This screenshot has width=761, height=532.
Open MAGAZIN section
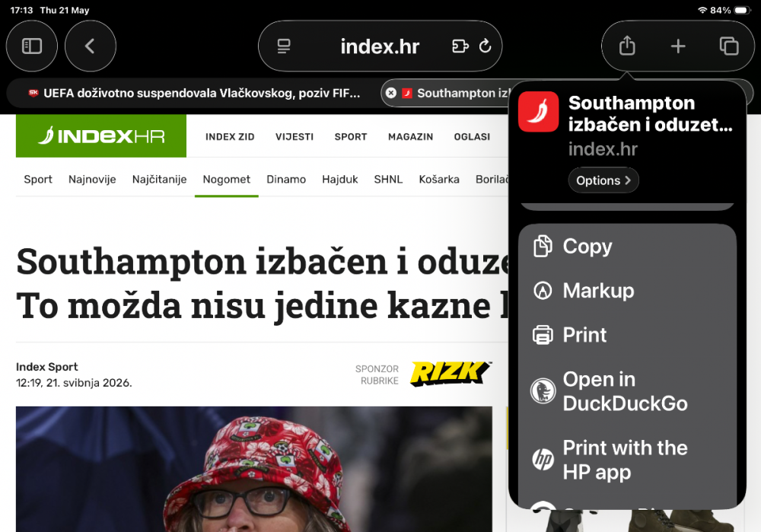(x=410, y=137)
